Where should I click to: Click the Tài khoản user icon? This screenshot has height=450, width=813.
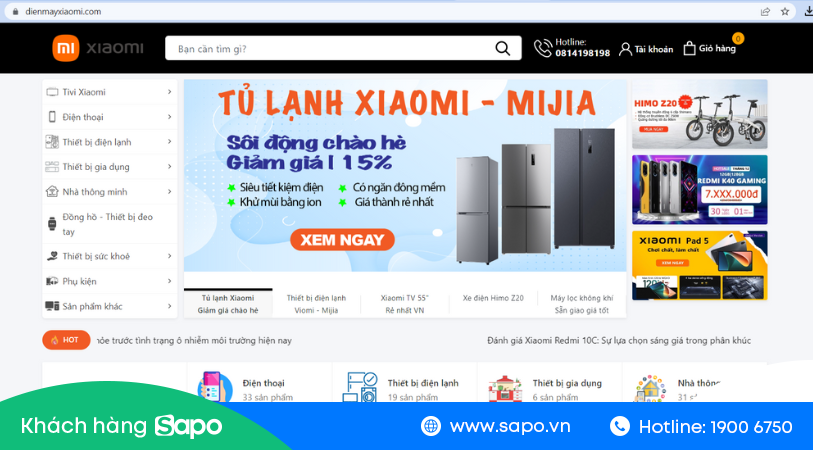625,49
